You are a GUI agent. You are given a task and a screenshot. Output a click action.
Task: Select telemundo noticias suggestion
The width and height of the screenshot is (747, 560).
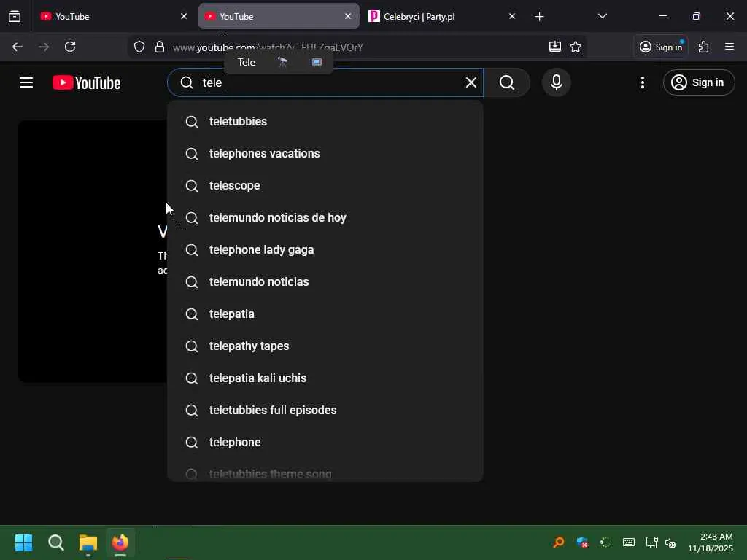[325, 282]
